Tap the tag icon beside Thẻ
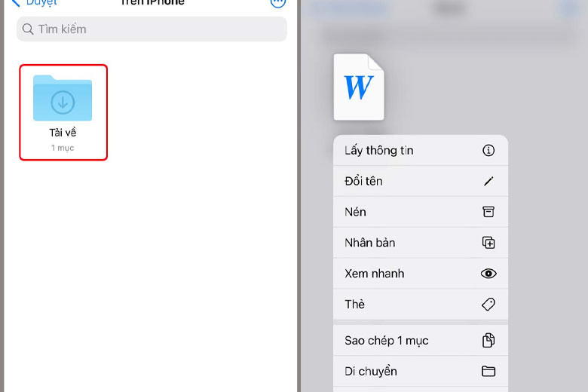This screenshot has height=392, width=588. 488,305
